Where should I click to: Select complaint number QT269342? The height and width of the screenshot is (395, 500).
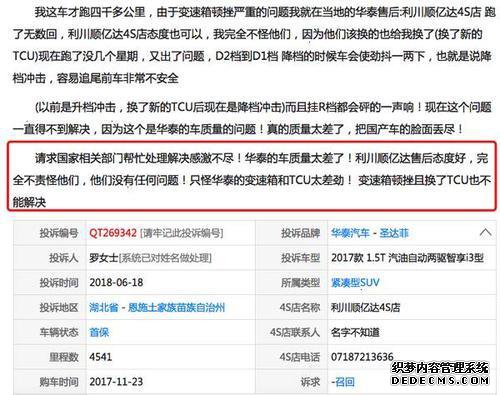coord(113,233)
